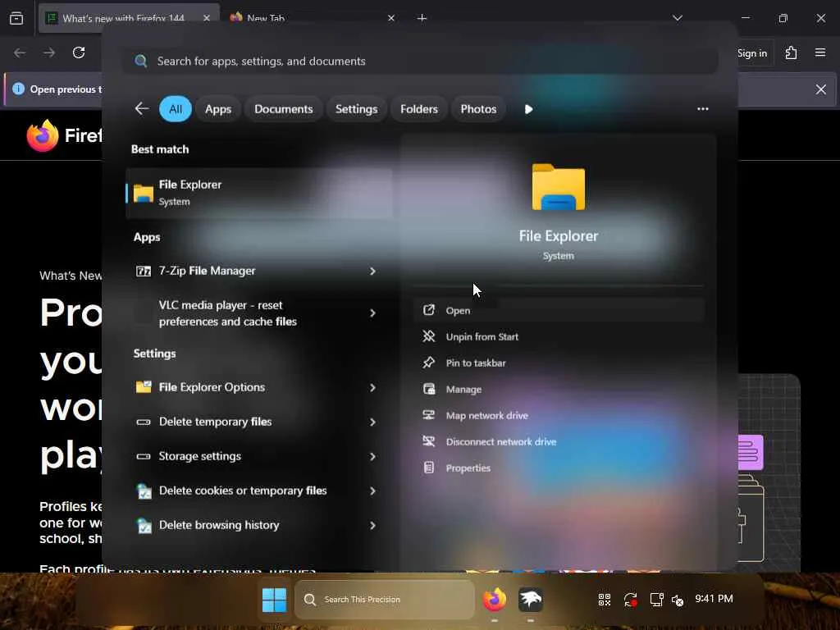
Task: Open the Firefox extensions puzzle icon
Action: [791, 52]
